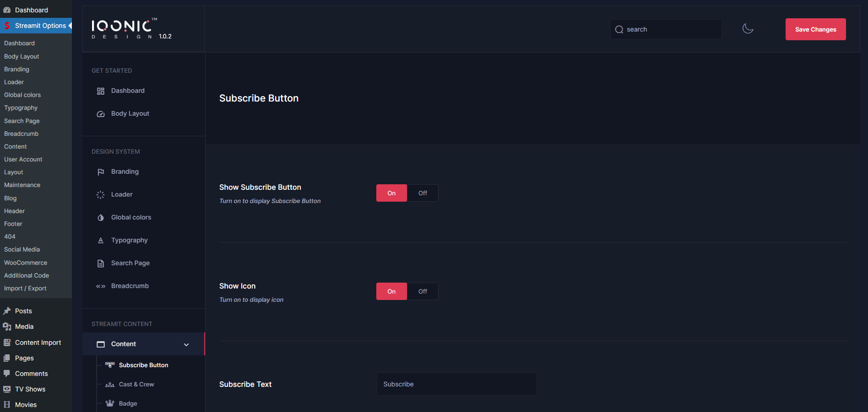This screenshot has height=412, width=868.
Task: Open Typography in WordPress submenu
Action: click(x=21, y=107)
